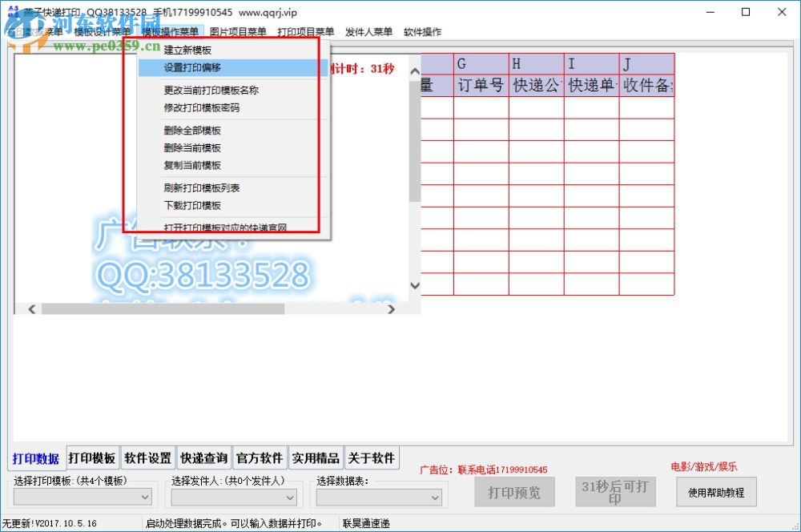Open the 关于软件 tab
The width and height of the screenshot is (801, 532).
point(372,458)
